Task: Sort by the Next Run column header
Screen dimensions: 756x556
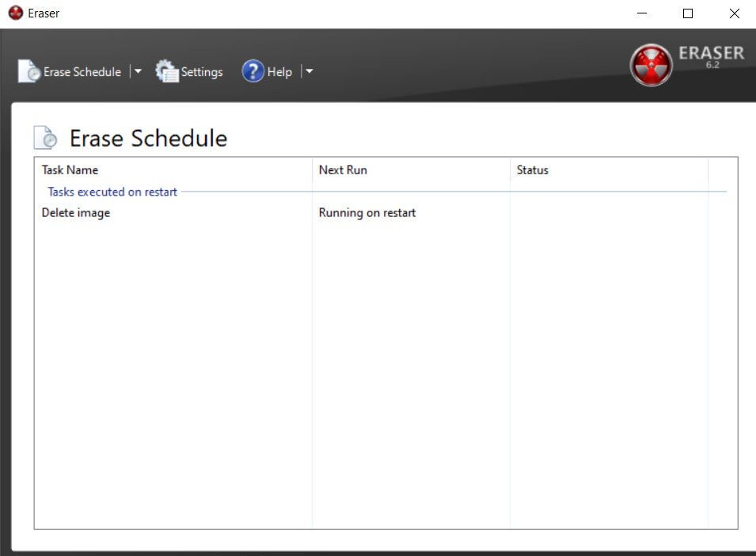Action: (x=412, y=169)
